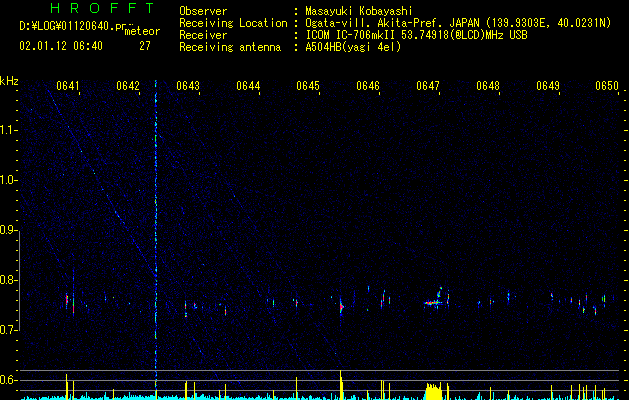This screenshot has height=400, width=629.
Task: Click the 0643 time axis marker
Action: coord(188,86)
